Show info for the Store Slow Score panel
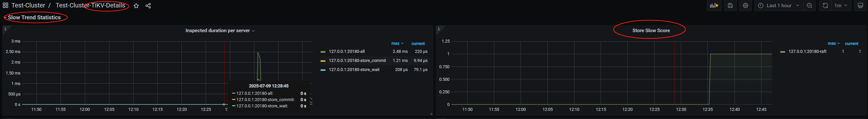 pos(439,29)
